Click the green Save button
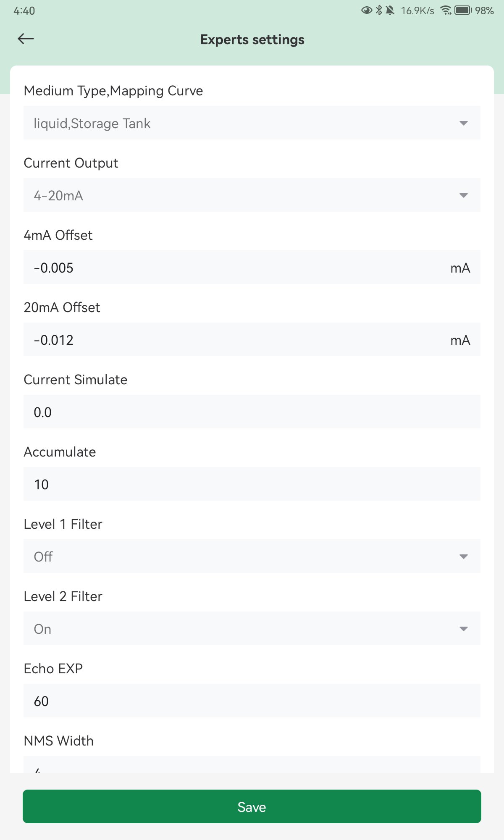The height and width of the screenshot is (840, 504). tap(252, 806)
